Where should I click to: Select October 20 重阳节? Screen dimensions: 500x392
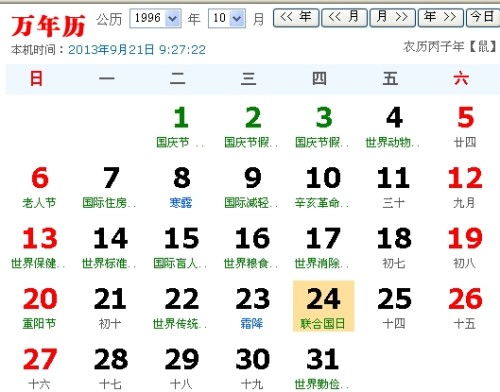(39, 308)
